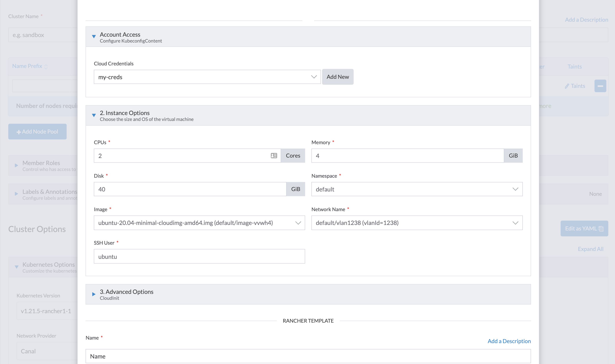Click the Rancher Template Name field

(308, 356)
